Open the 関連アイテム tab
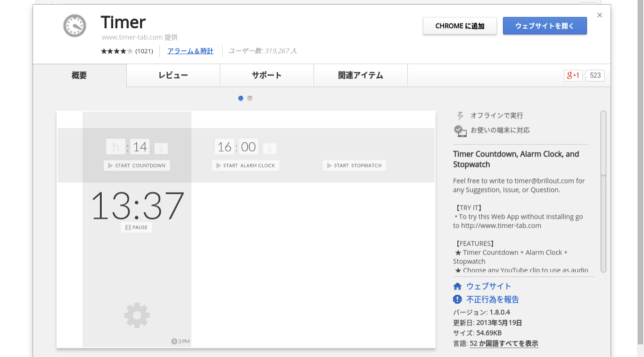This screenshot has height=357, width=644. (361, 75)
